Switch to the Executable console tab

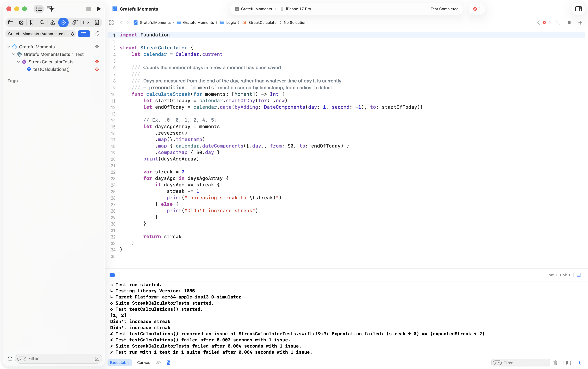pos(120,363)
